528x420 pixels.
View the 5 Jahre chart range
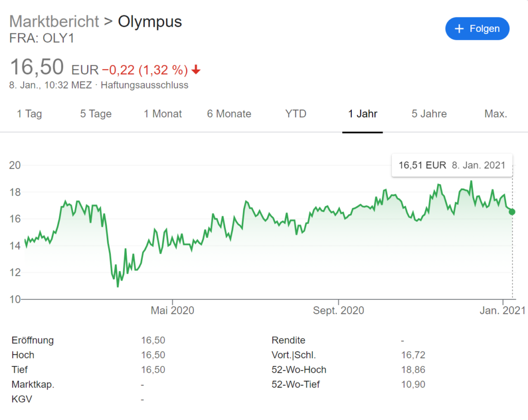point(429,114)
